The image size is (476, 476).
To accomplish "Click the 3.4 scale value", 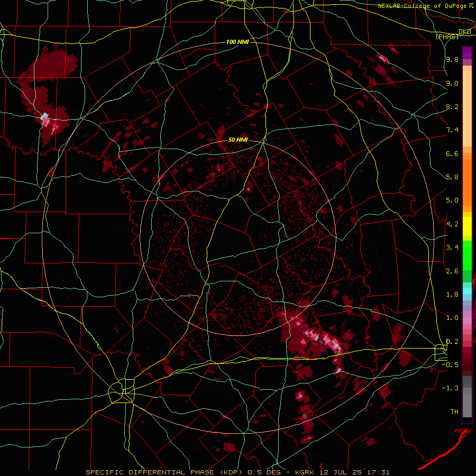I will click(452, 248).
